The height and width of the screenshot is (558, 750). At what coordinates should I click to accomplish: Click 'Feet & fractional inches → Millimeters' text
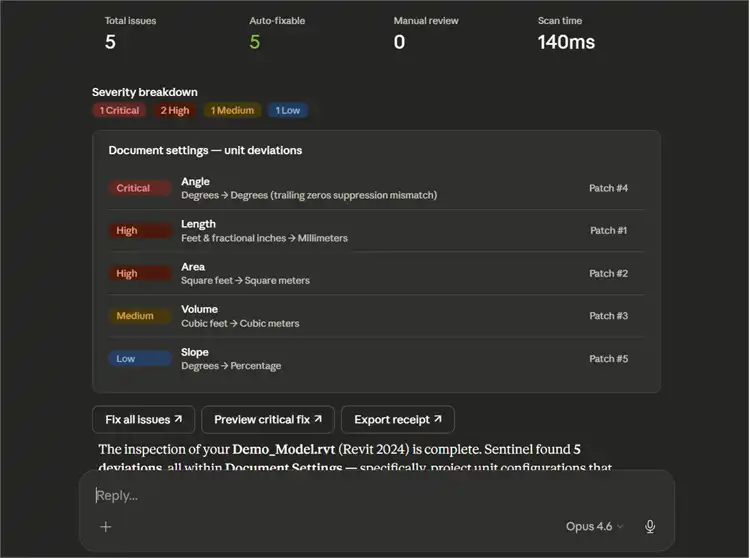coord(264,238)
